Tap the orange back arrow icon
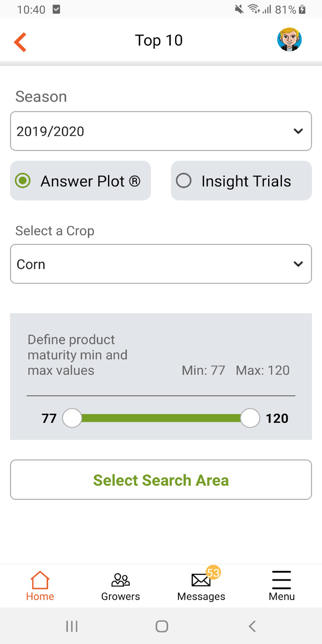This screenshot has width=322, height=644. tap(20, 42)
